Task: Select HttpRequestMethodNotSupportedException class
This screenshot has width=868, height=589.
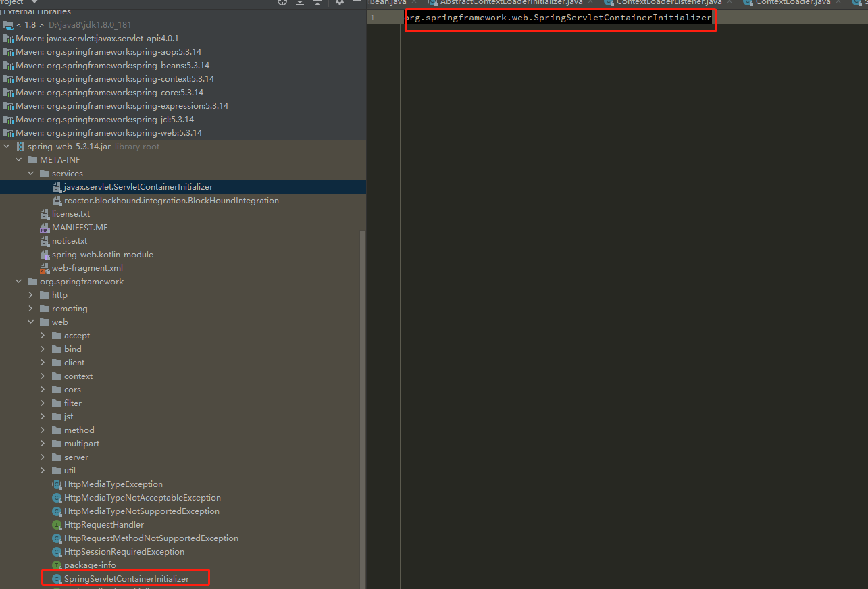Action: [x=151, y=538]
